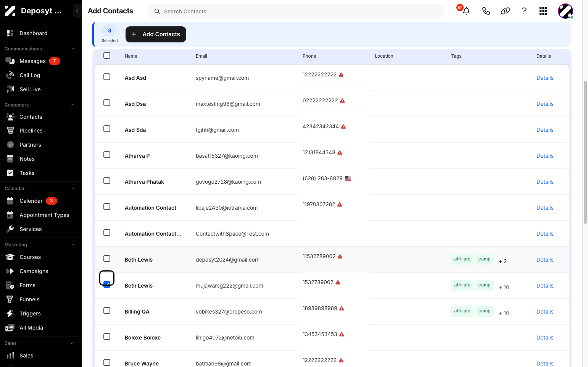Open the help question mark icon
This screenshot has width=588, height=367.
(x=524, y=11)
